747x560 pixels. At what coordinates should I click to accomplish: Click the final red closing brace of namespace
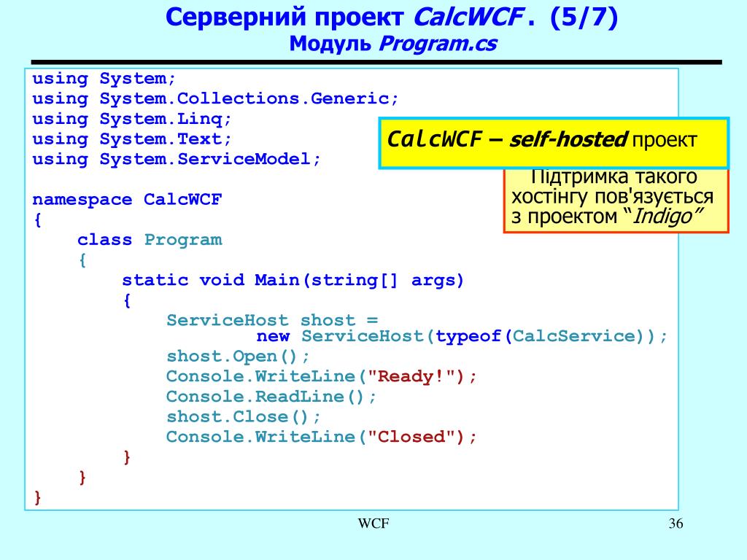coord(38,497)
